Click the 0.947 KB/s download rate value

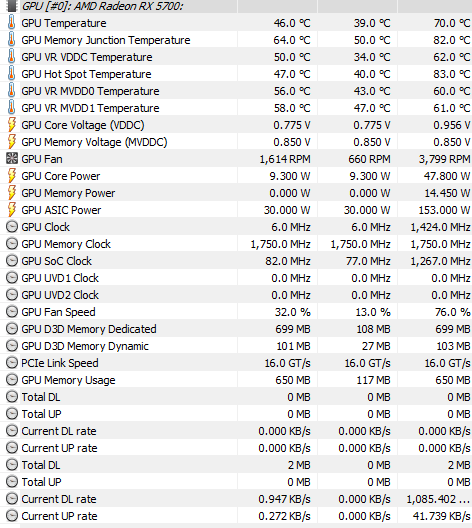(x=284, y=499)
